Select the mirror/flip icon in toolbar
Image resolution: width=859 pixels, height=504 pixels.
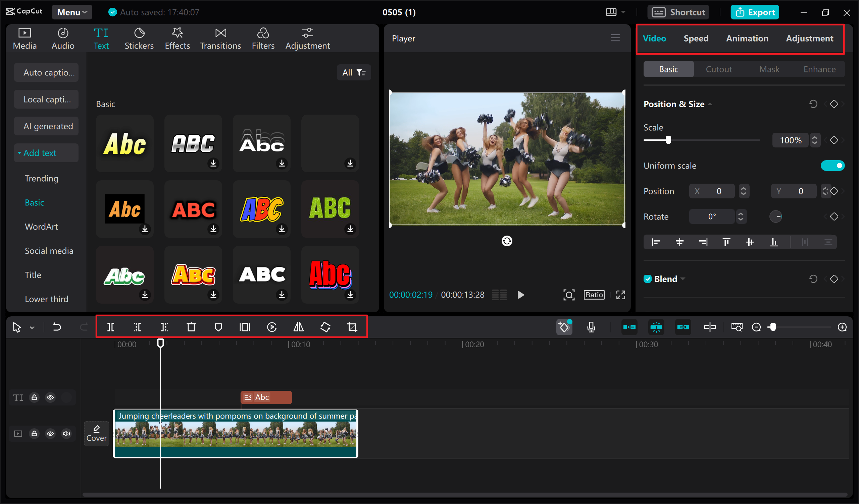(x=299, y=327)
